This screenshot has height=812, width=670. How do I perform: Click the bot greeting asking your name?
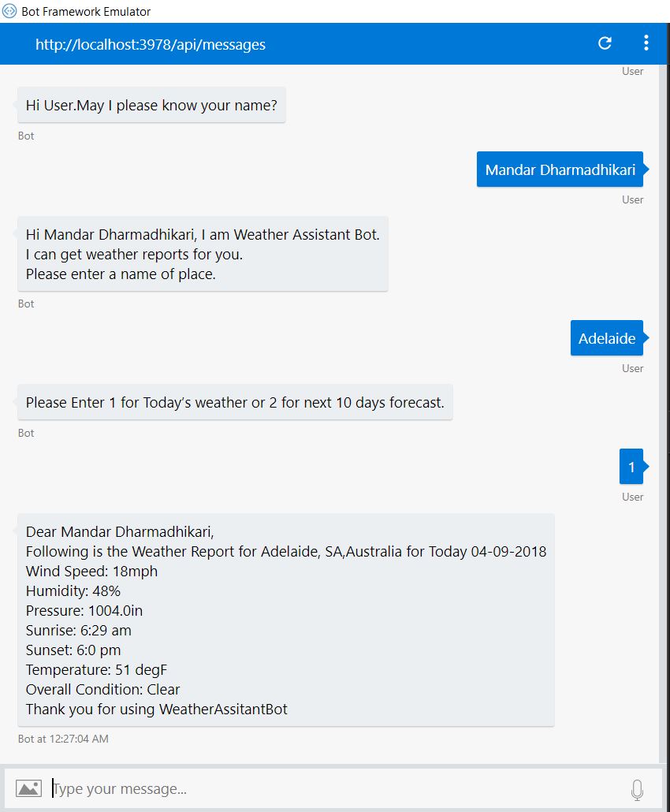tap(151, 105)
